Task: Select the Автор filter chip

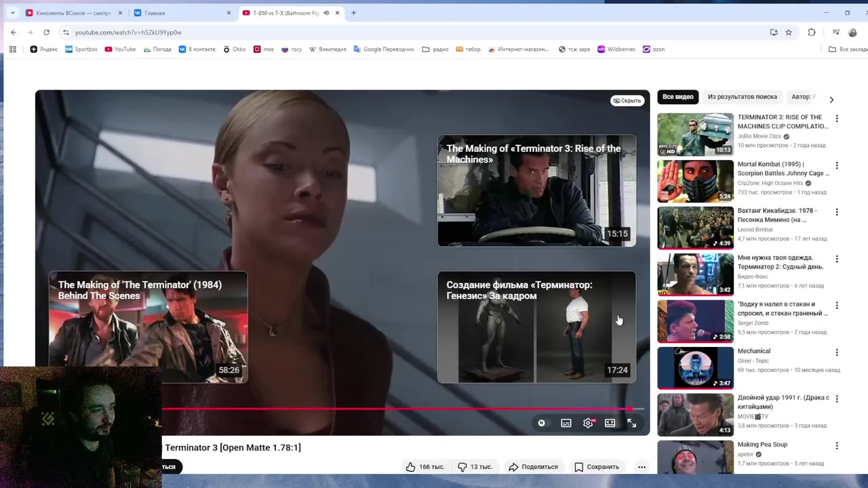Action: pyautogui.click(x=804, y=97)
